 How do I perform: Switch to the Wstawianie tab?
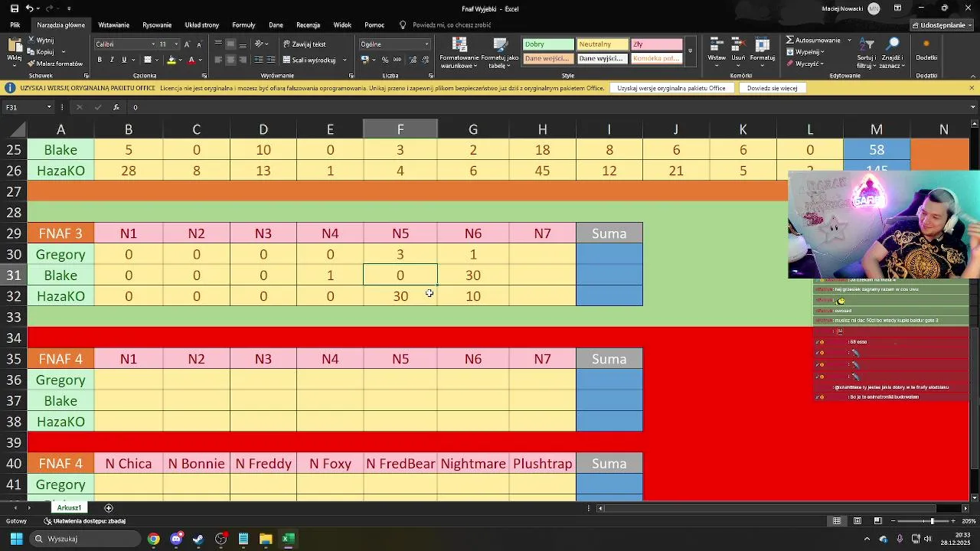113,25
